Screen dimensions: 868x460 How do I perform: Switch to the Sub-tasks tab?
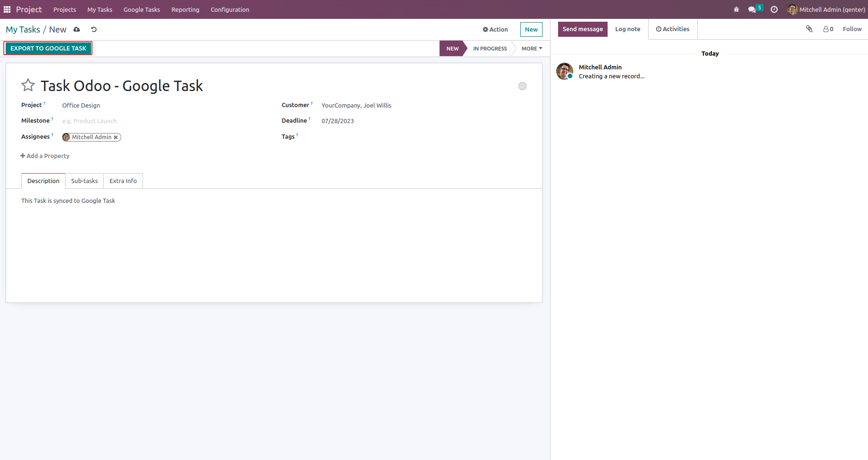(84, 181)
